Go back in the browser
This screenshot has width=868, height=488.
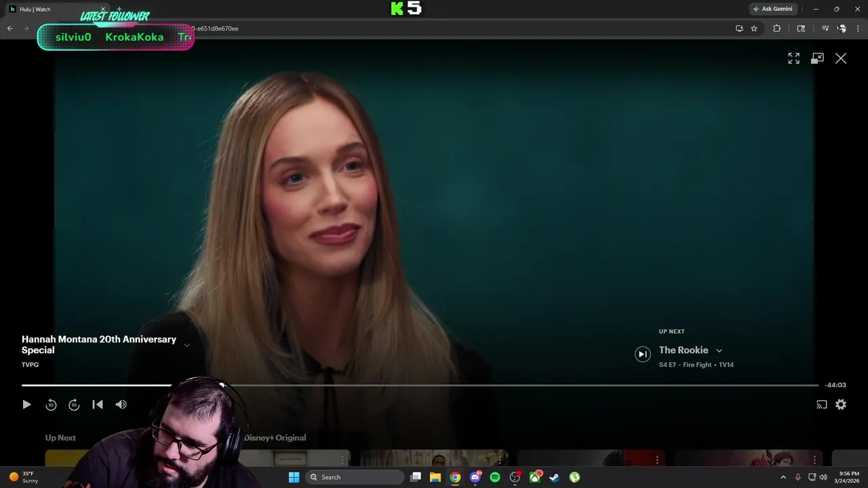[x=9, y=28]
